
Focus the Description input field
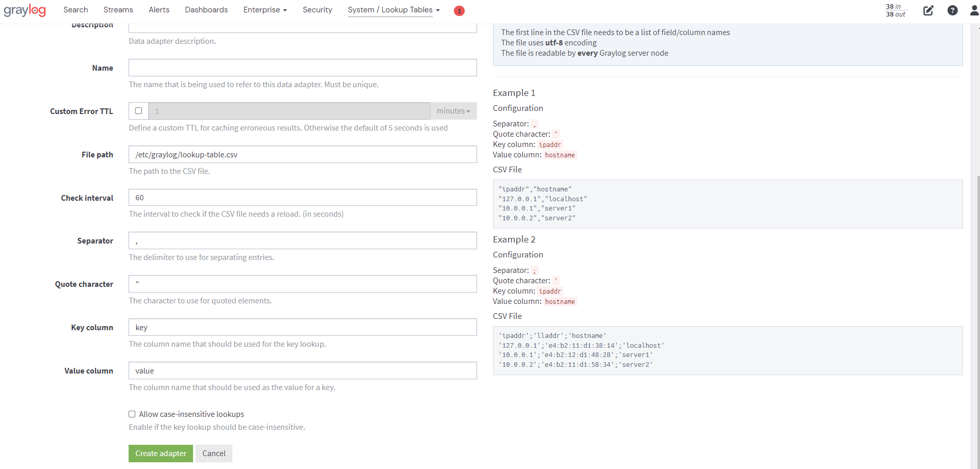point(303,28)
